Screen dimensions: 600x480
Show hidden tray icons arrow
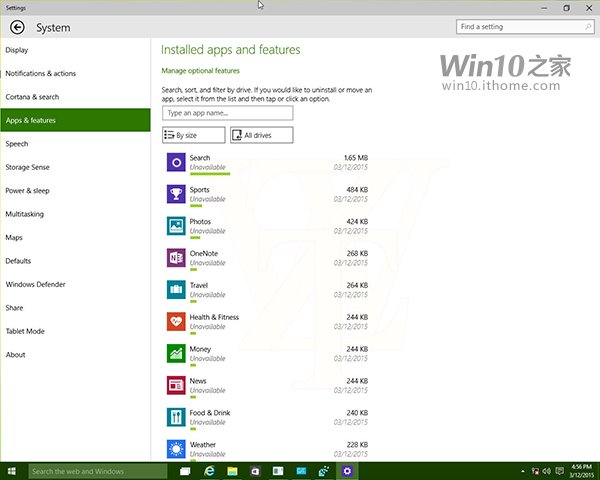click(523, 471)
